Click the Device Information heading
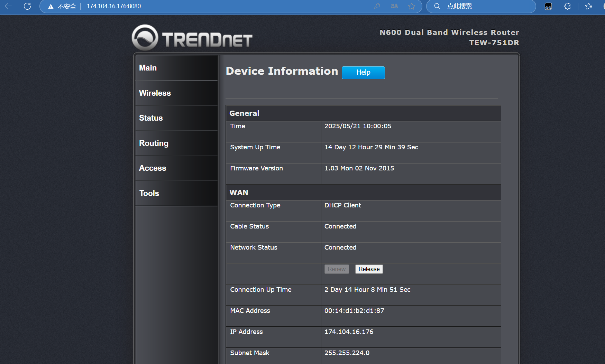 (282, 71)
